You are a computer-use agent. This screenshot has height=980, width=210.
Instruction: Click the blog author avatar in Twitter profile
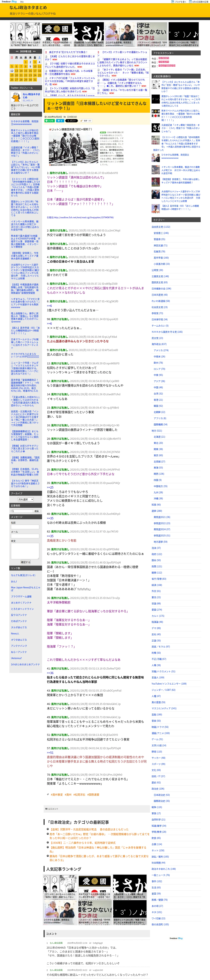point(16,97)
